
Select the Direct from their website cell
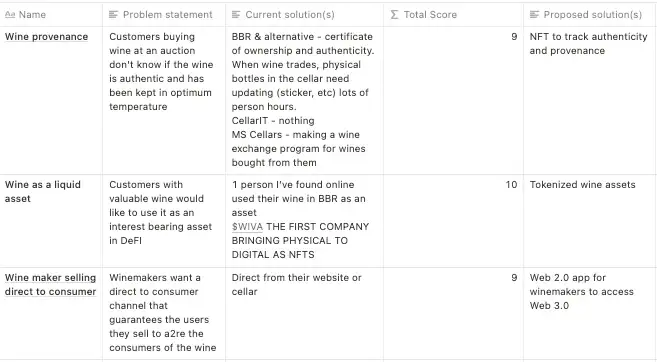[305, 313]
